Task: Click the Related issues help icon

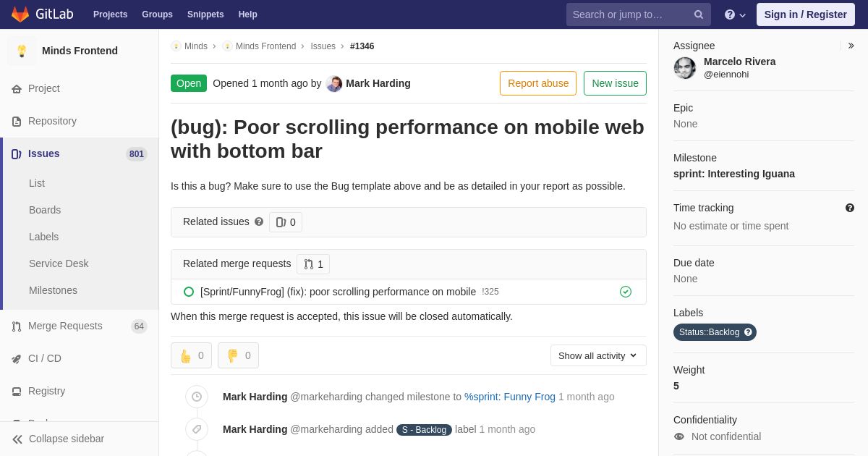Action: pos(259,221)
